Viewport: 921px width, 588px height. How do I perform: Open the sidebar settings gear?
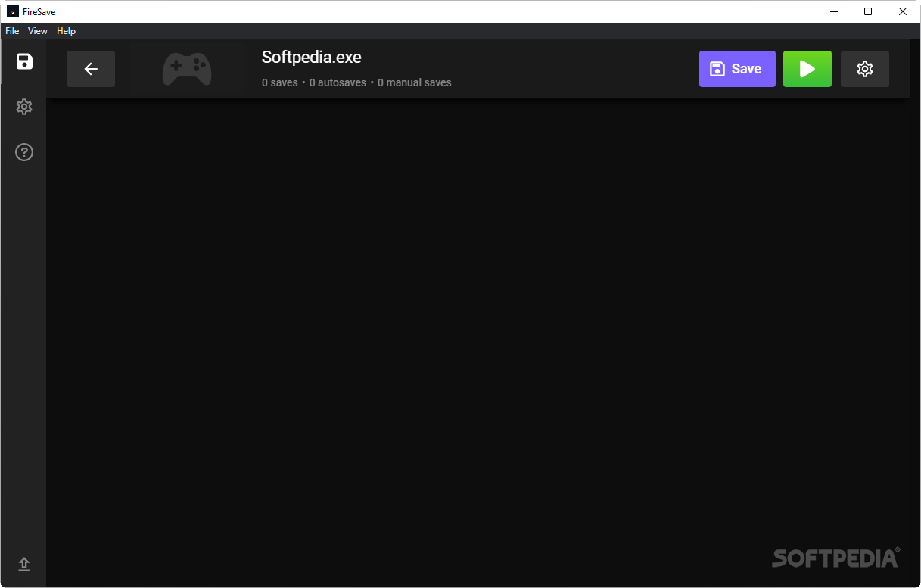point(24,107)
